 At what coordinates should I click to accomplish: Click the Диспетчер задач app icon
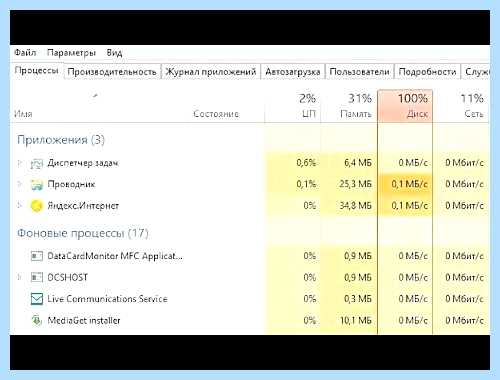click(37, 164)
